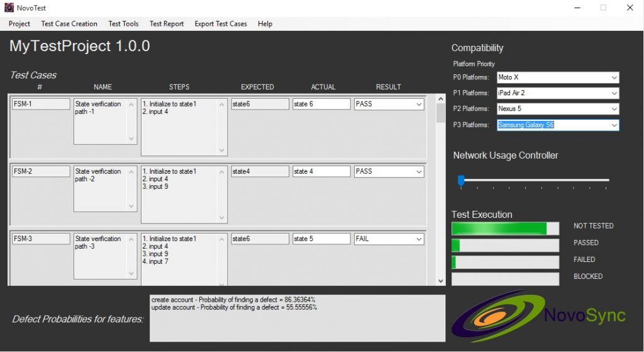Open the Export Test Cases menu
Screen dimensions: 644x352
pyautogui.click(x=221, y=24)
